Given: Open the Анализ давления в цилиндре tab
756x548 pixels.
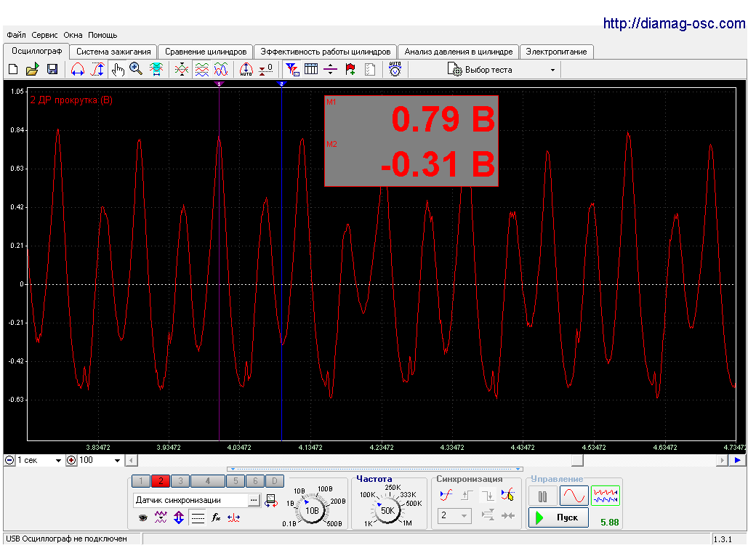Looking at the screenshot, I should point(459,52).
